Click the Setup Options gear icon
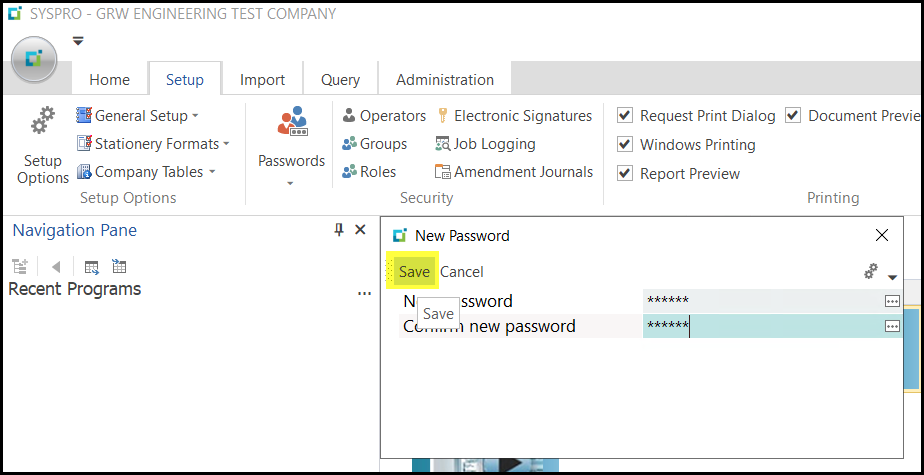Screen dimensions: 924x475 coord(42,124)
